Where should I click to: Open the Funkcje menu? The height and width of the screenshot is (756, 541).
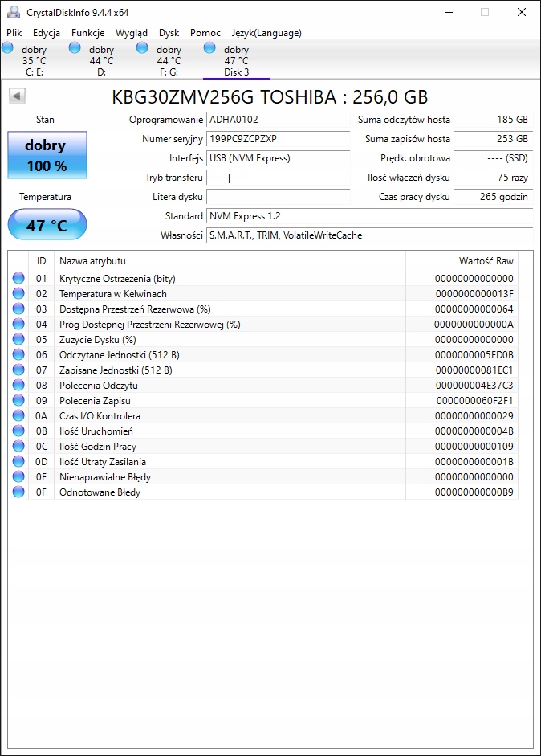click(x=87, y=33)
